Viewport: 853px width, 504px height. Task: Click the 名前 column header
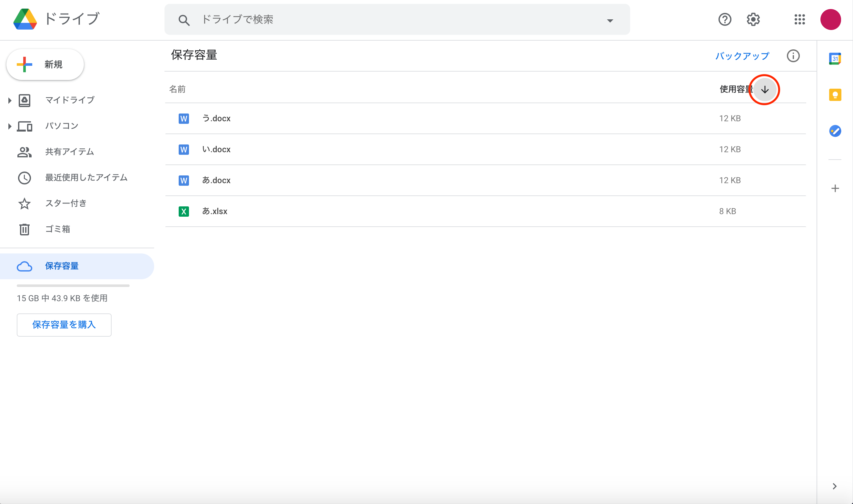coord(177,89)
